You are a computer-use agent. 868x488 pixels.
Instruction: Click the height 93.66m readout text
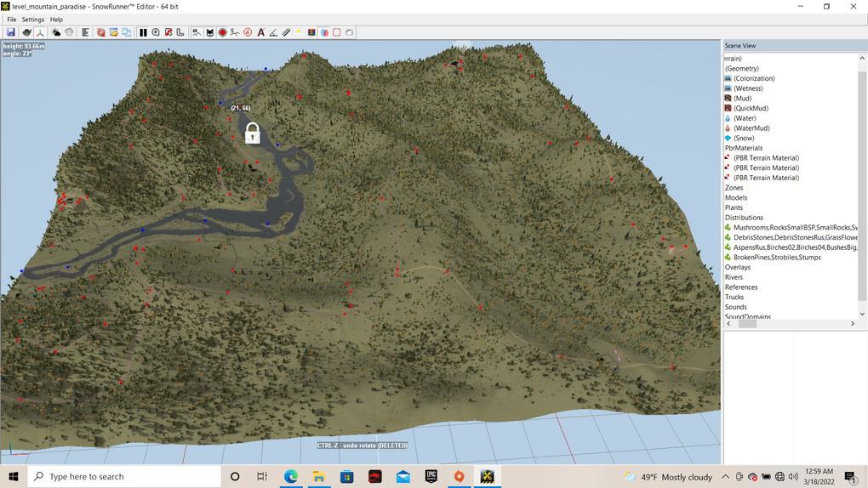24,47
